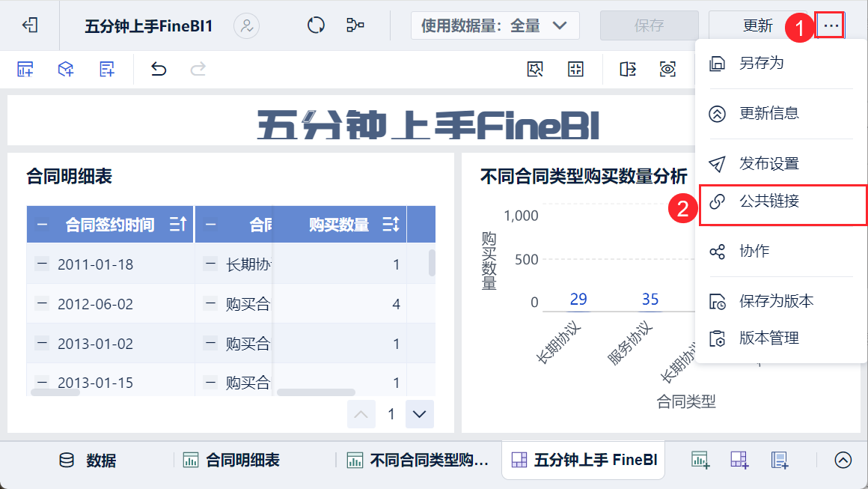Switch to the 合同明细表 tab

coord(231,461)
